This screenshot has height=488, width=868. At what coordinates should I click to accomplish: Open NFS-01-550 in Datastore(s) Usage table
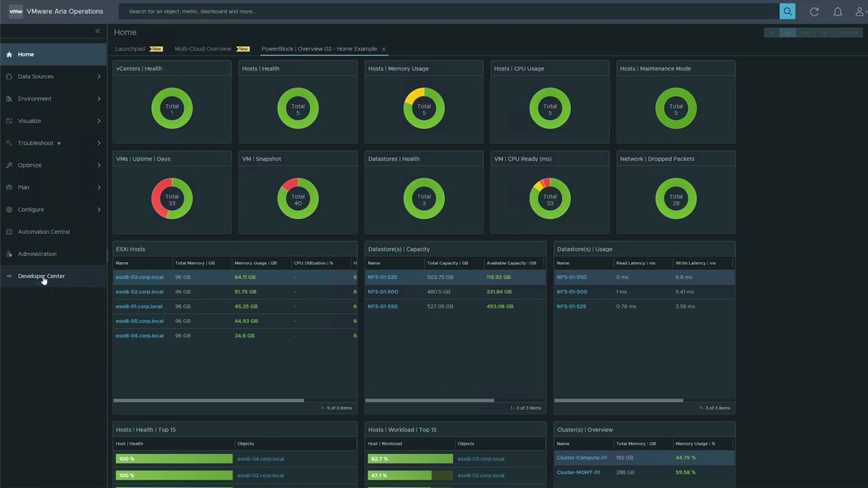(x=572, y=277)
